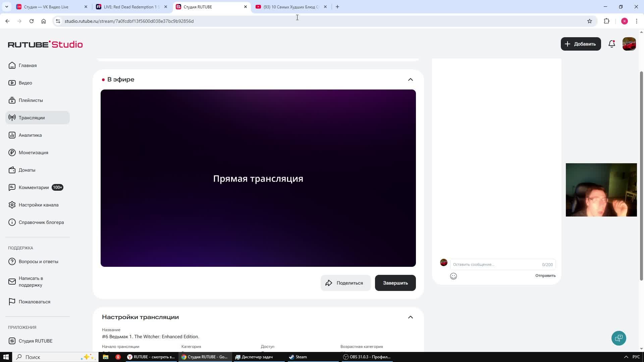This screenshot has width=644, height=362.
Task: Switch to the LIVE: Red Dead Redemption tab
Action: [131, 7]
